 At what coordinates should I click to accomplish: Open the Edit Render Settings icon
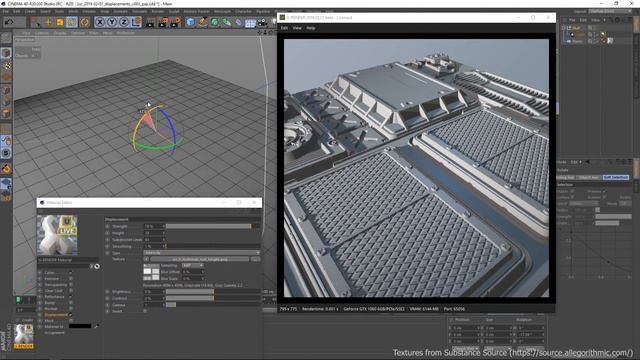pyautogui.click(x=176, y=22)
